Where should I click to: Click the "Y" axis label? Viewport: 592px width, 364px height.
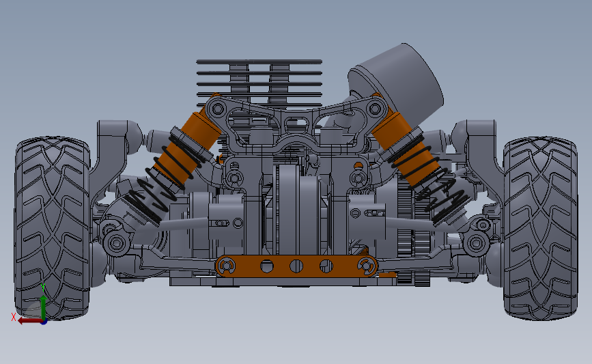coord(43,288)
